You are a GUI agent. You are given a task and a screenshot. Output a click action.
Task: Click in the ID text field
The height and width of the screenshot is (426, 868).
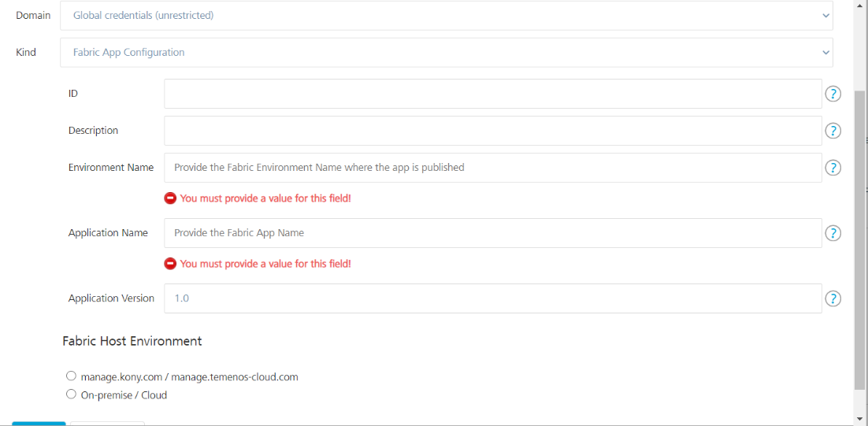click(492, 94)
